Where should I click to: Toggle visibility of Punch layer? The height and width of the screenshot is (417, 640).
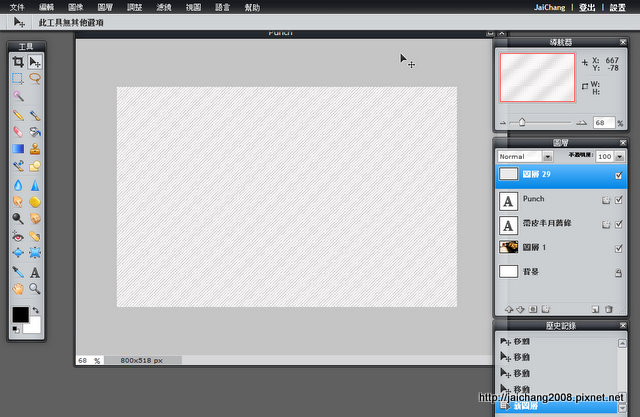coord(619,200)
